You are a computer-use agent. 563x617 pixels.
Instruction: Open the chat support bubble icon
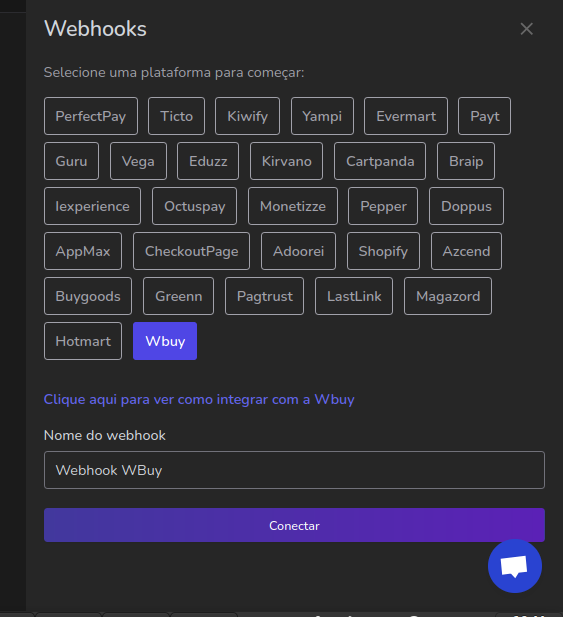click(515, 566)
